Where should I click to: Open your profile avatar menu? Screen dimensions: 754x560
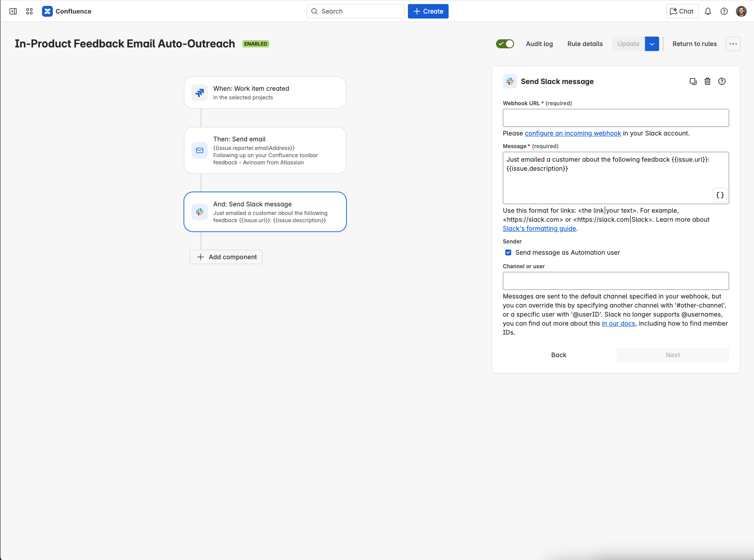(741, 11)
